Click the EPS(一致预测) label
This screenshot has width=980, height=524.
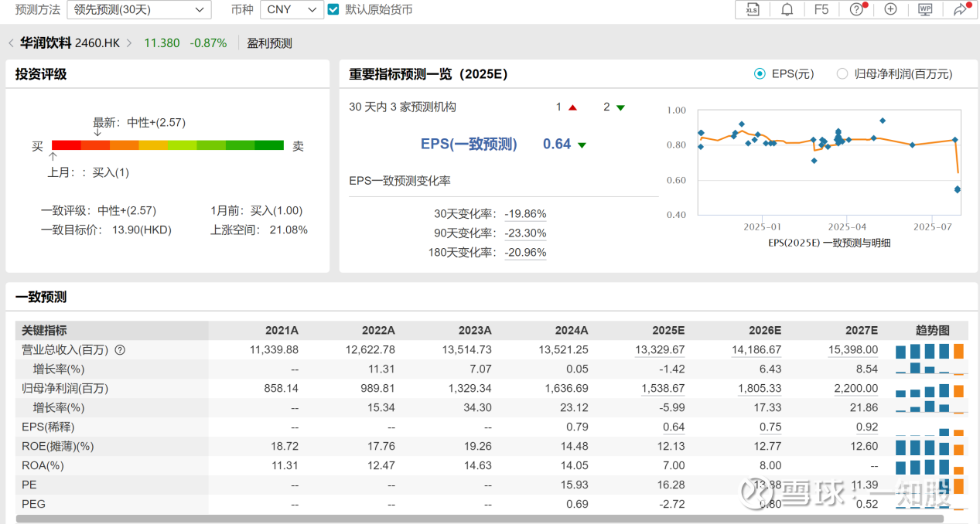tap(469, 144)
